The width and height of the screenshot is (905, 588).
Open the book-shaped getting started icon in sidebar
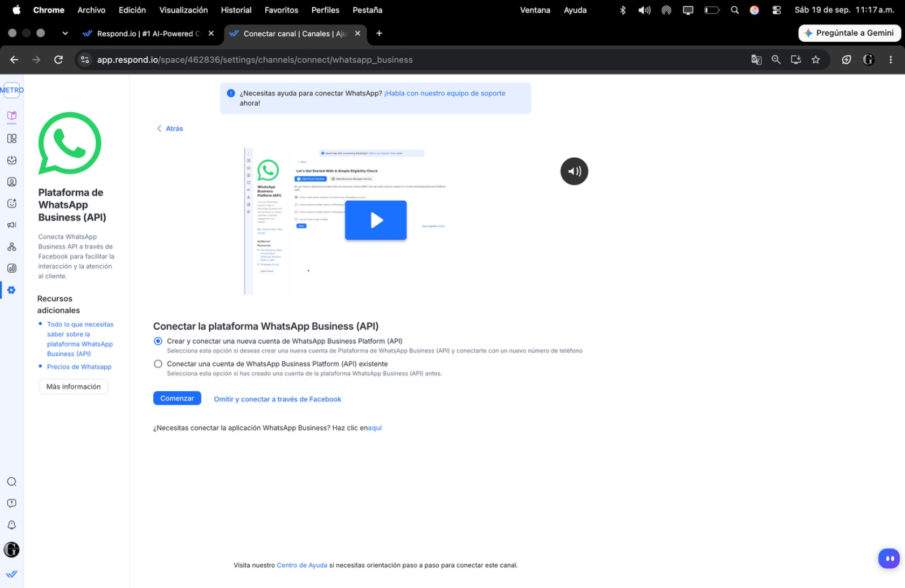(12, 116)
